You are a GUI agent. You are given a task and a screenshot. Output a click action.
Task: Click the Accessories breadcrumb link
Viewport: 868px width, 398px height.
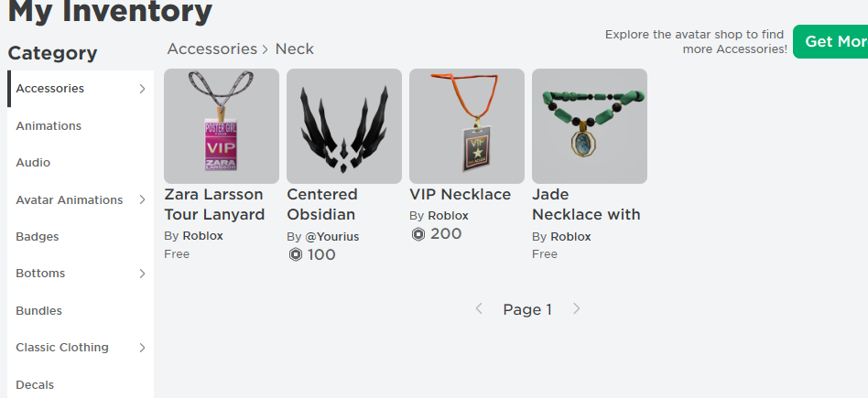point(212,49)
